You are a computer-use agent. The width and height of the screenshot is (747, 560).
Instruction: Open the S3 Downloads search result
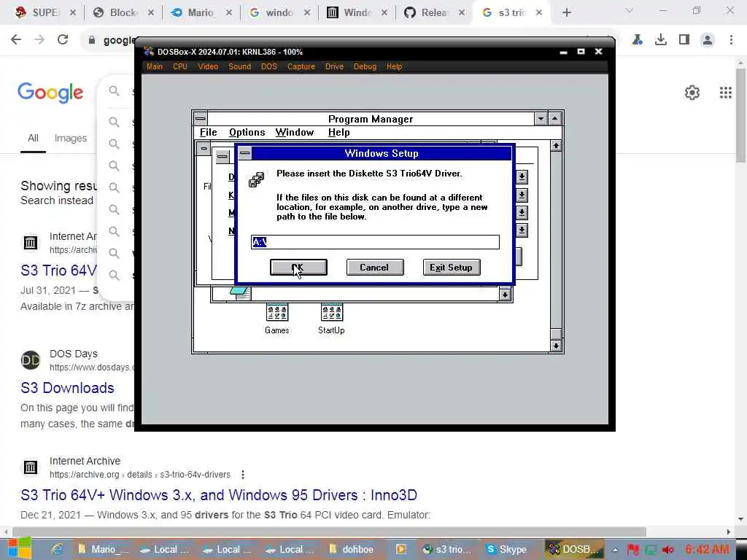[x=67, y=388]
